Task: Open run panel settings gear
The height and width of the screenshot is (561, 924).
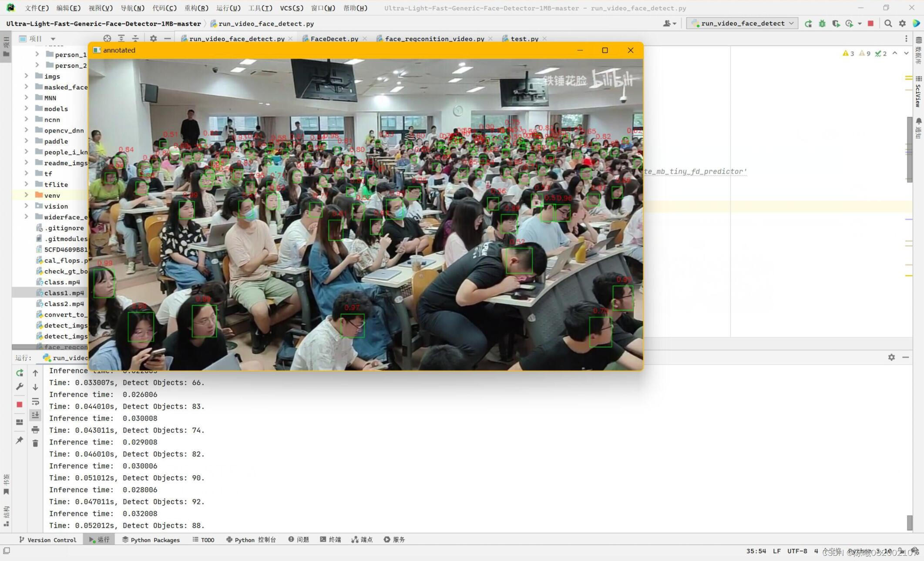Action: coord(891,357)
